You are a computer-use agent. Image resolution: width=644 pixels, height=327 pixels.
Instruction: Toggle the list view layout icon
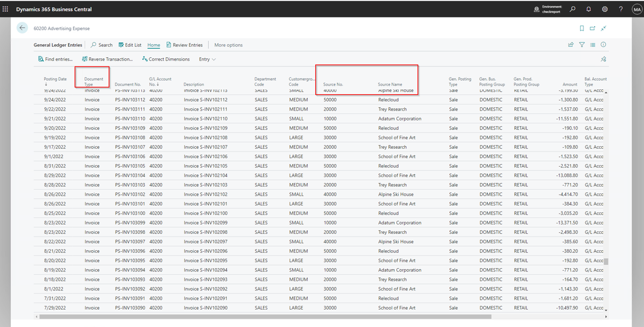(x=593, y=45)
